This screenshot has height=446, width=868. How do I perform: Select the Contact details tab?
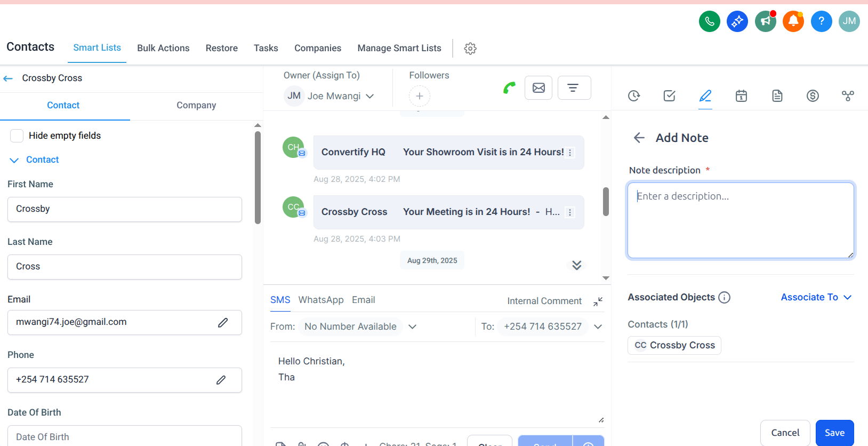(63, 106)
